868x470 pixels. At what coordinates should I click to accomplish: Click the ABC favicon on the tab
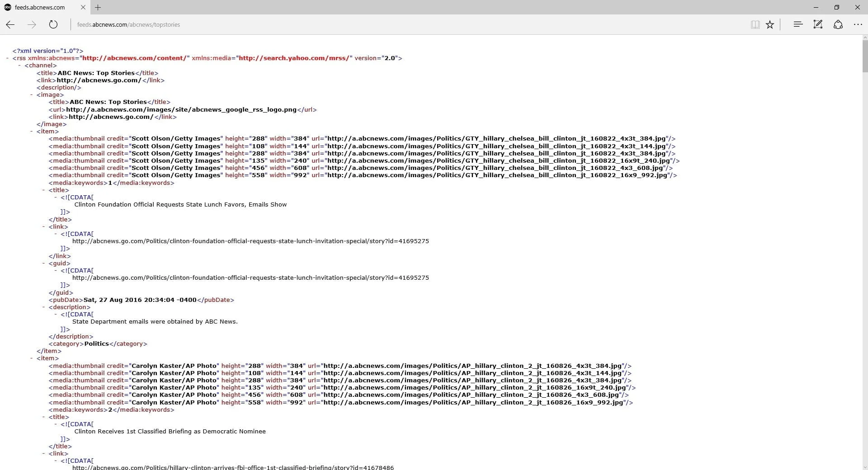(x=7, y=7)
